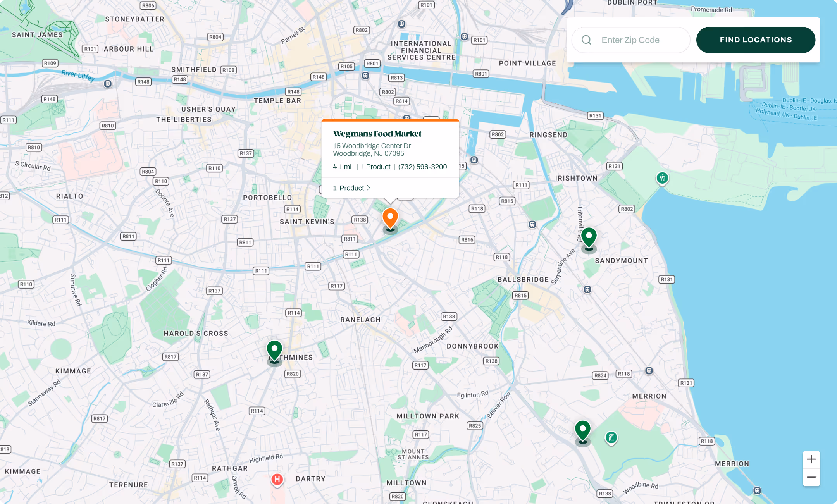Zoom in with the plus button
This screenshot has height=504, width=837.
point(811,459)
